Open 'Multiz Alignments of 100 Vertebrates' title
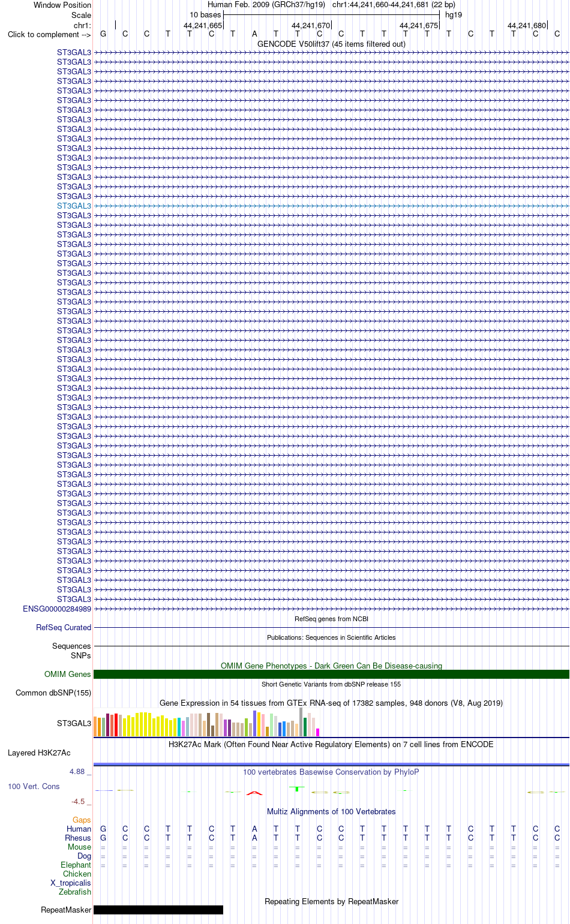This screenshot has width=570, height=924. coord(331,811)
